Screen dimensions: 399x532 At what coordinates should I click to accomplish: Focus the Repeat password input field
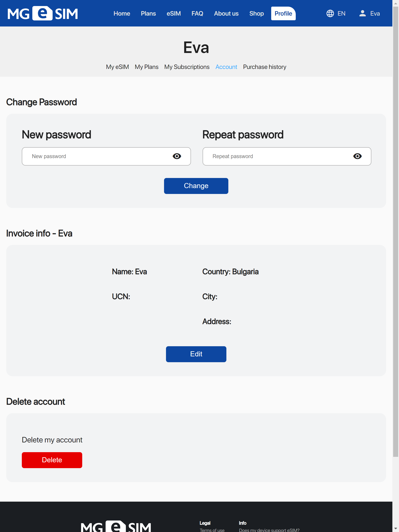(287, 156)
